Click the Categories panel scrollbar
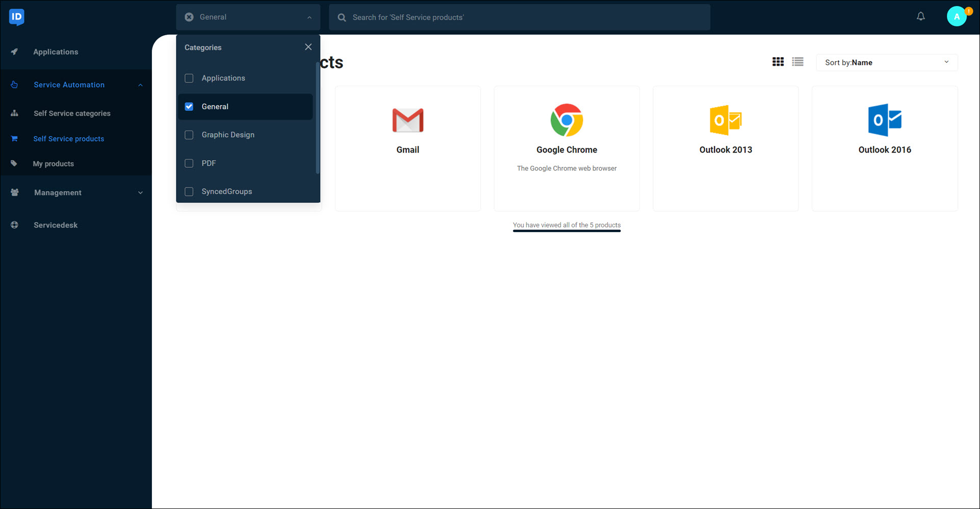The height and width of the screenshot is (509, 980). 318,117
